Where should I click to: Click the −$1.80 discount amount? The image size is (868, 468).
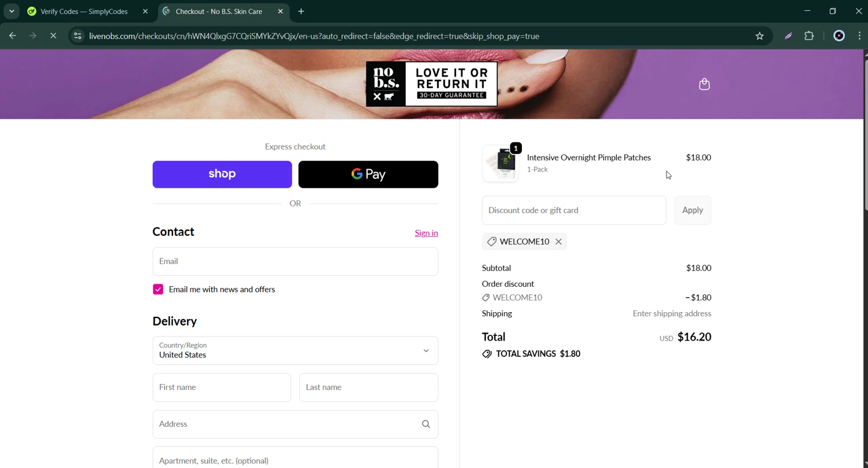tap(698, 298)
